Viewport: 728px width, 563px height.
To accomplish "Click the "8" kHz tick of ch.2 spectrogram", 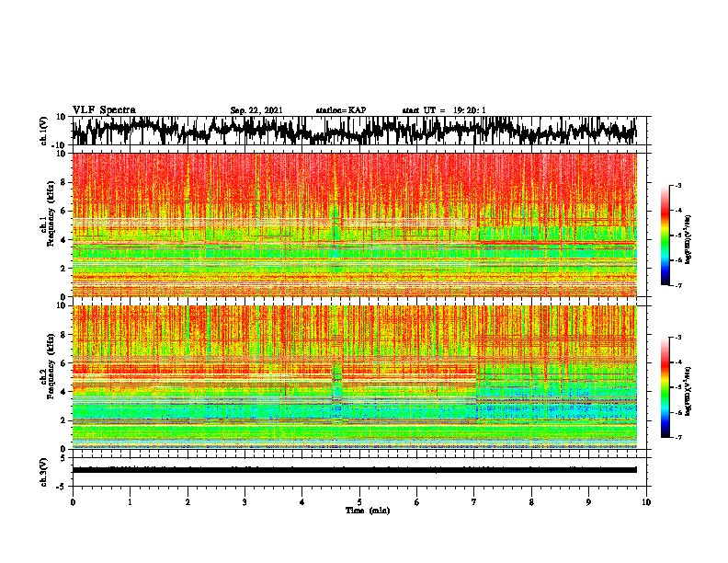I will (63, 335).
